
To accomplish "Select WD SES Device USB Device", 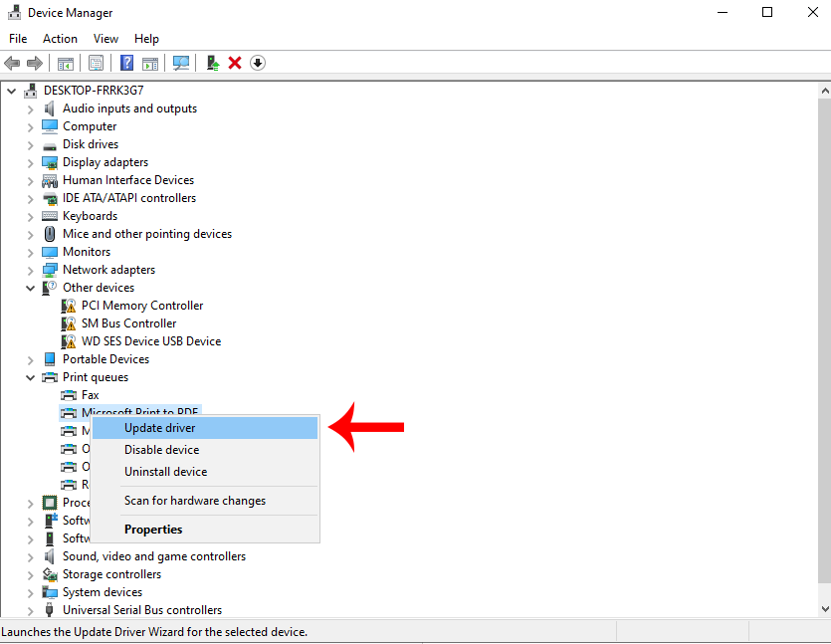I will pyautogui.click(x=151, y=341).
